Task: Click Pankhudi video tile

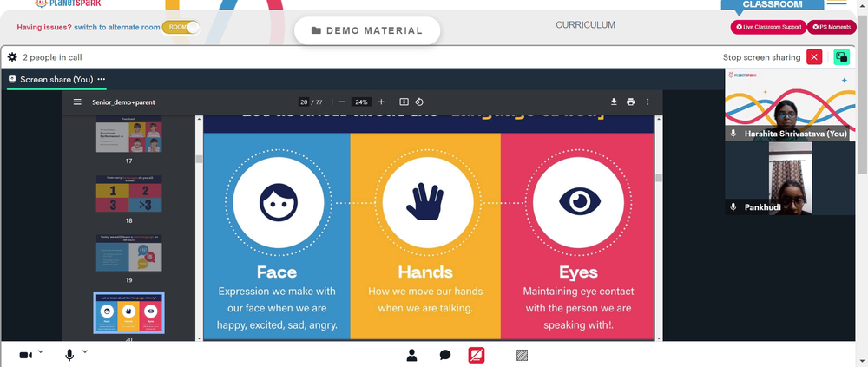Action: (790, 178)
